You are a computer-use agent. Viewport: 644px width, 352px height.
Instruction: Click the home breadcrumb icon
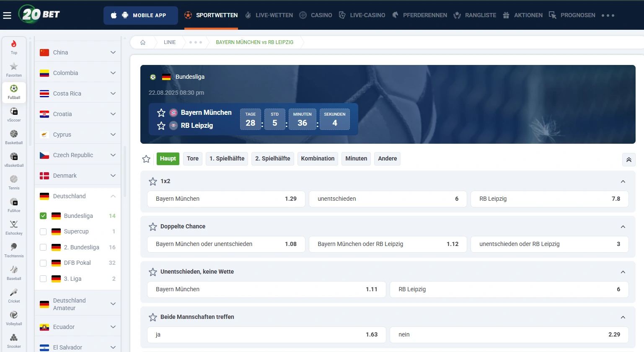coord(143,42)
